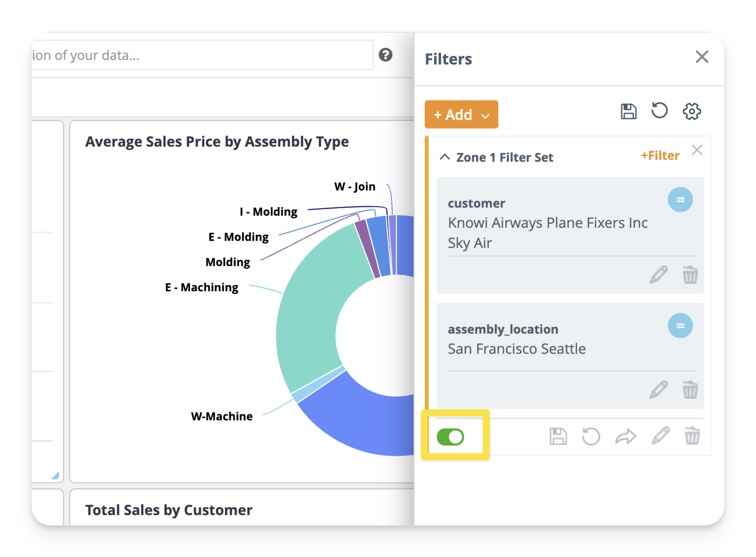Viewport: 756px width, 557px height.
Task: Remove Zone 1 Filter Set with X
Action: click(x=697, y=150)
